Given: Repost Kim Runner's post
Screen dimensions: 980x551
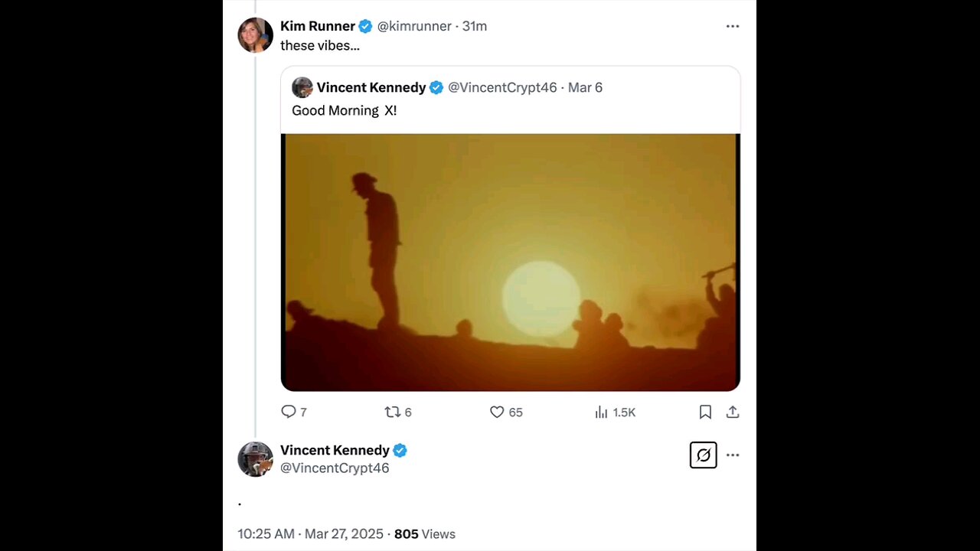Looking at the screenshot, I should 393,412.
